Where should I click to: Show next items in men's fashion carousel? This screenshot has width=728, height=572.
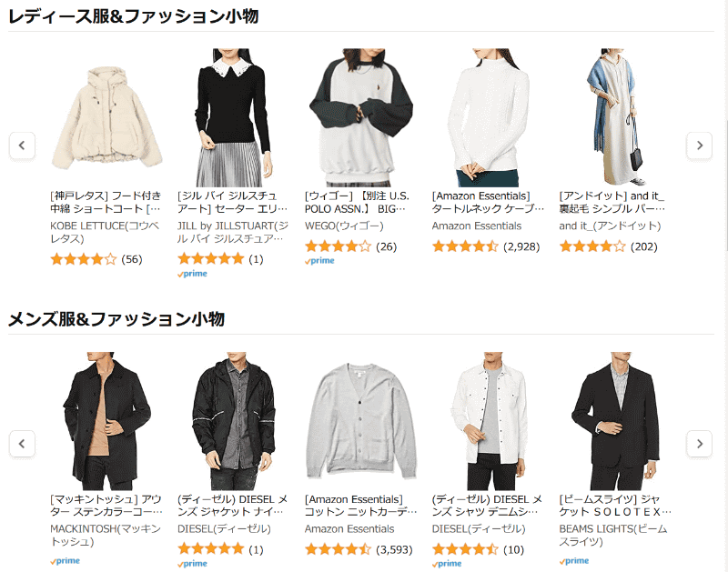[x=699, y=444]
